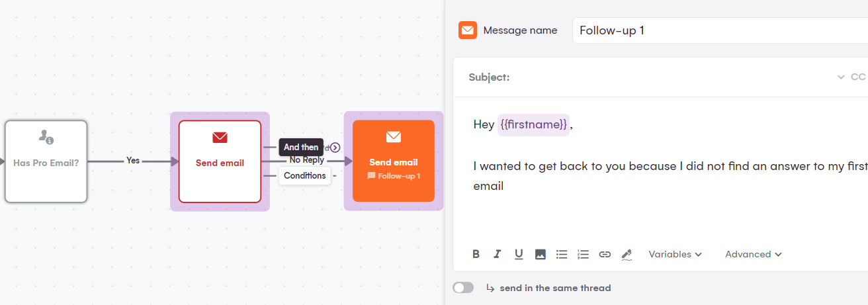Image resolution: width=868 pixels, height=305 pixels.
Task: Select the {{firstname}} variable tag
Action: pos(533,124)
